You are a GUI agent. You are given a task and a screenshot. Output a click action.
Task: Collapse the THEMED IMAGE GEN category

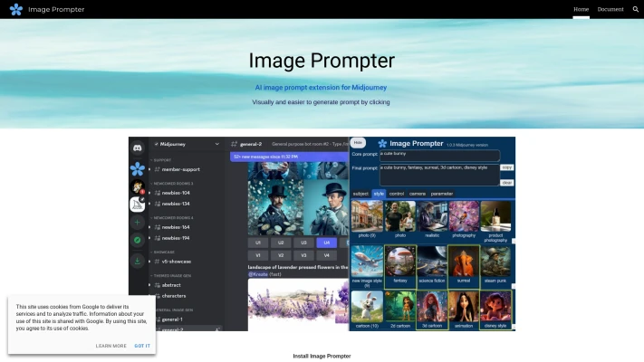point(170,276)
